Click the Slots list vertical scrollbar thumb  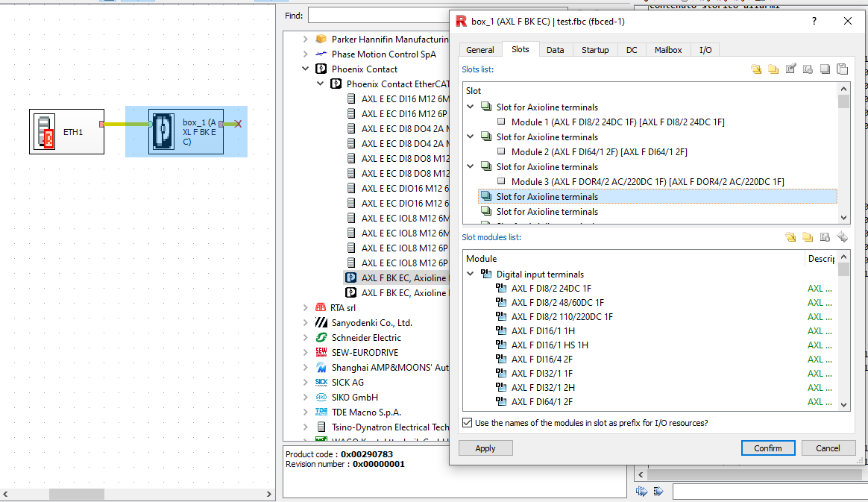[x=843, y=102]
